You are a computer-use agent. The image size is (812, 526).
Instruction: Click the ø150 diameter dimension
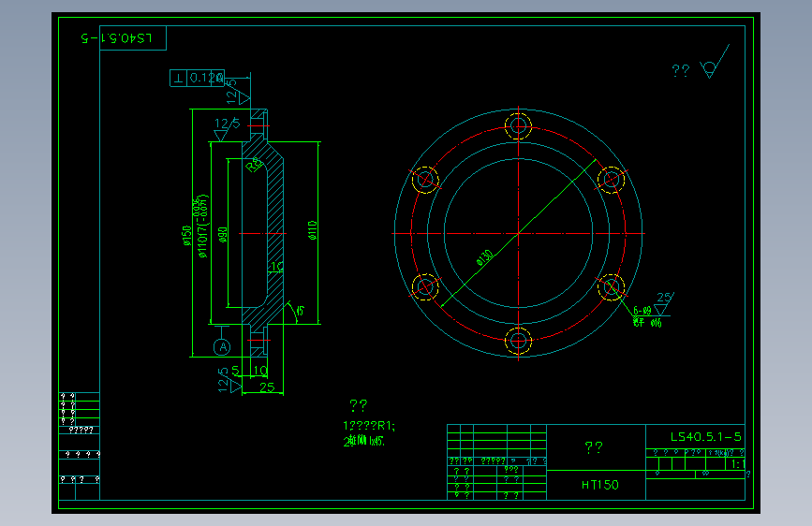click(186, 235)
